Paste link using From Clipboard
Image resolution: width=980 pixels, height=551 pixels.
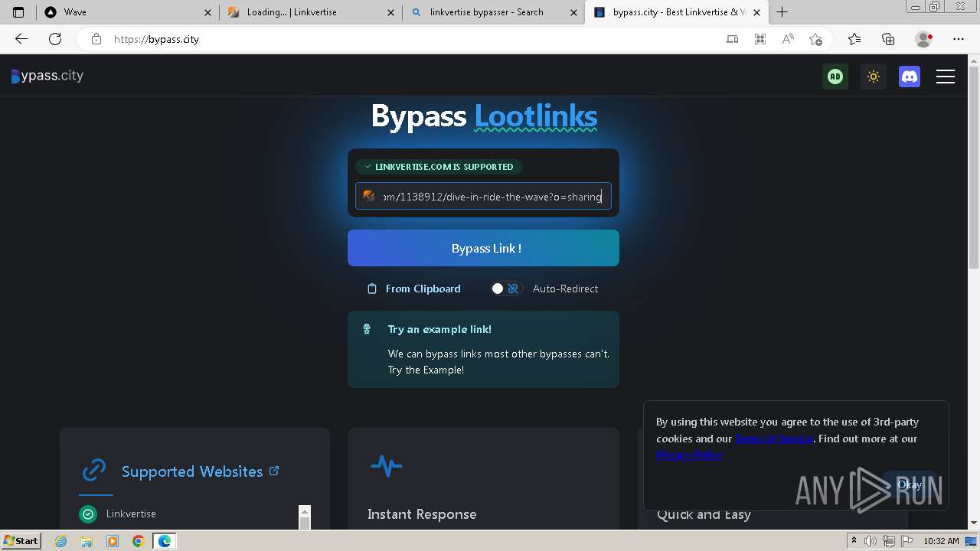(x=414, y=289)
